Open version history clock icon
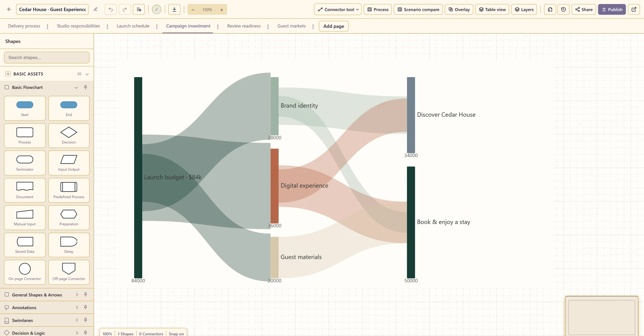This screenshot has height=336, width=644. pos(563,9)
